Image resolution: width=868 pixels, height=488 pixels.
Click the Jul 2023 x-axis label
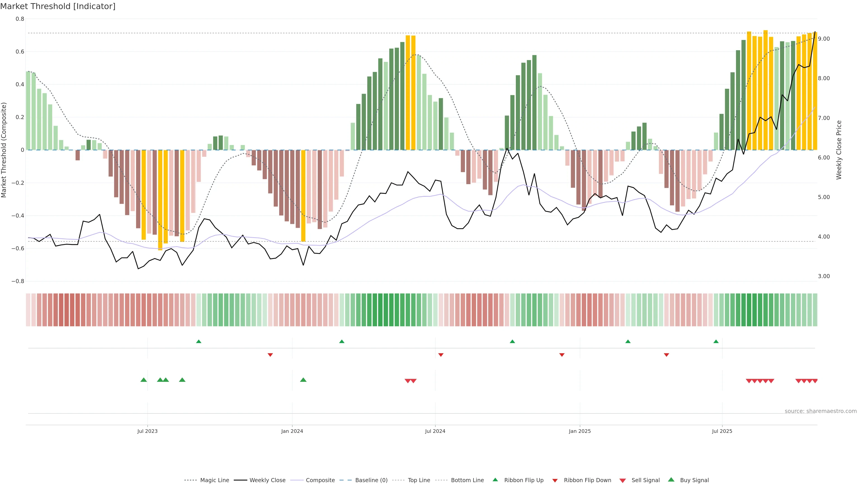point(147,431)
